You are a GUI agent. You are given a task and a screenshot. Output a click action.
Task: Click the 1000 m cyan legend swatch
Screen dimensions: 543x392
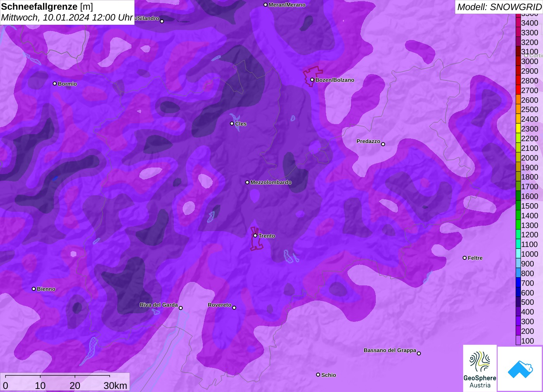tap(518, 254)
